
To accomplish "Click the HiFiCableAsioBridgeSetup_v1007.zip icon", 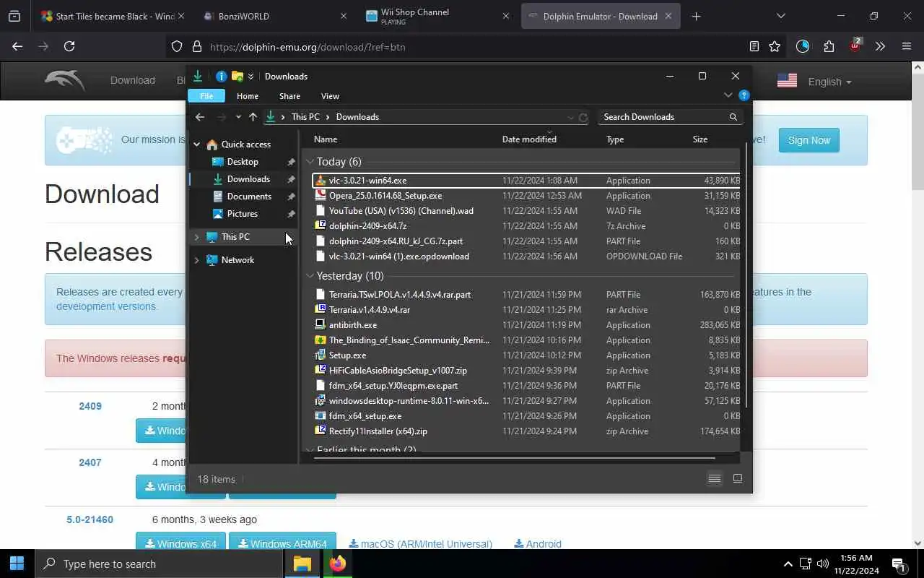I will pos(321,371).
